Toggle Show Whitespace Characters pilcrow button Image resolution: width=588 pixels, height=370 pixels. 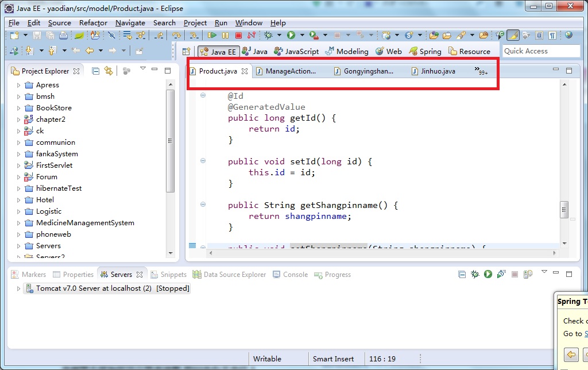click(552, 36)
